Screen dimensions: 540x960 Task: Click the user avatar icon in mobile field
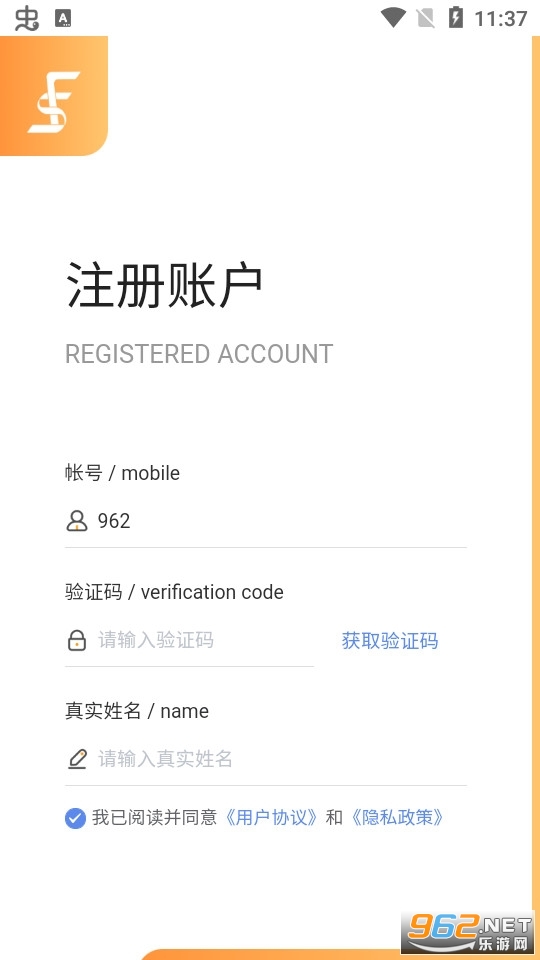click(x=77, y=521)
